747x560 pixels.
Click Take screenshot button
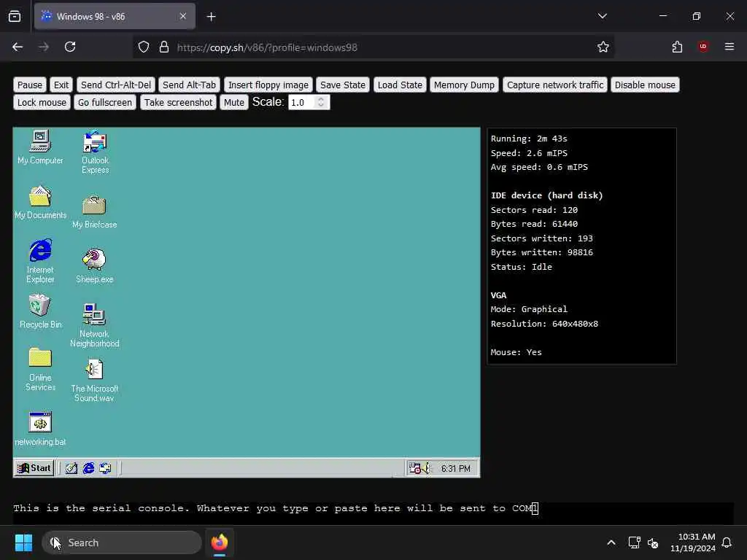click(178, 102)
